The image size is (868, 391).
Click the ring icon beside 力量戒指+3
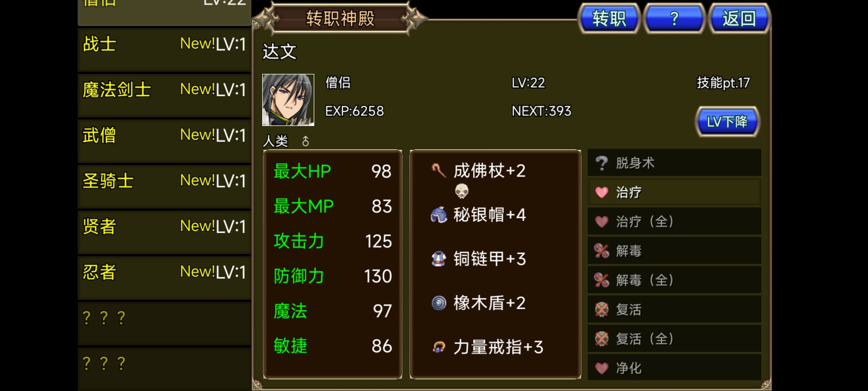point(439,347)
